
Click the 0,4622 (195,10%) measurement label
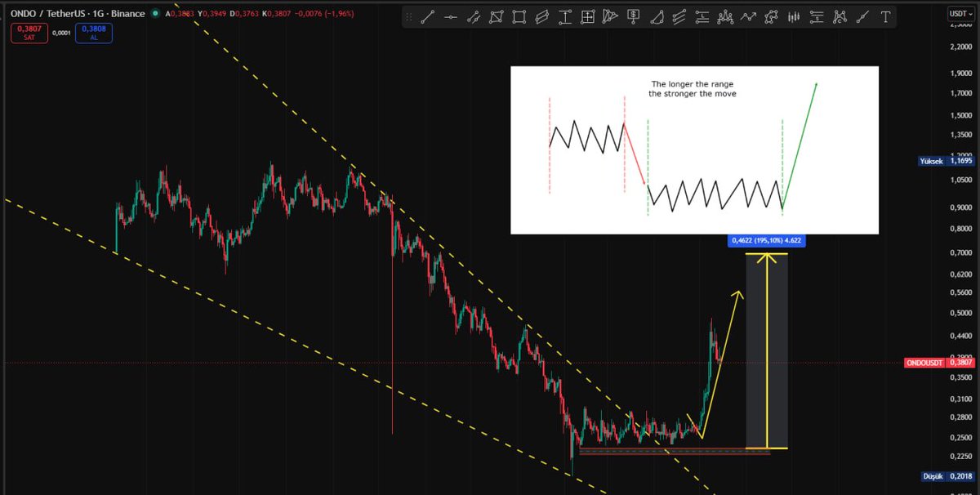tap(768, 240)
